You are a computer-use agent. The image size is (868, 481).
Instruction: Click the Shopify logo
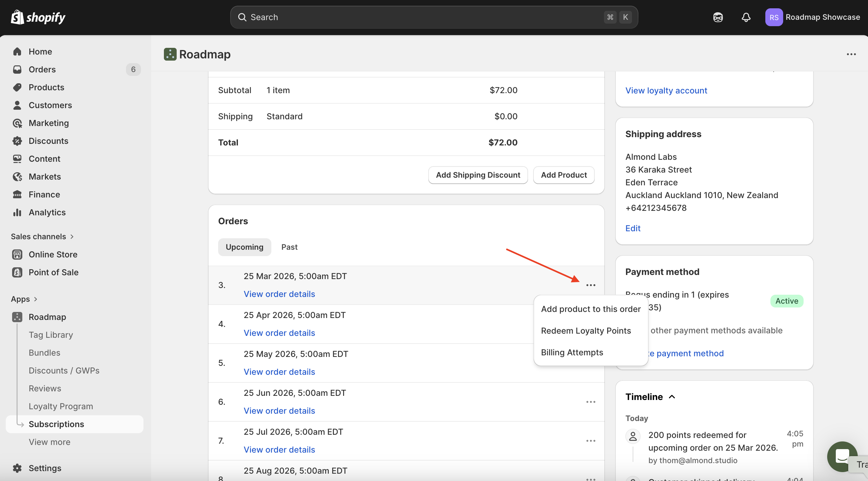[x=38, y=17]
